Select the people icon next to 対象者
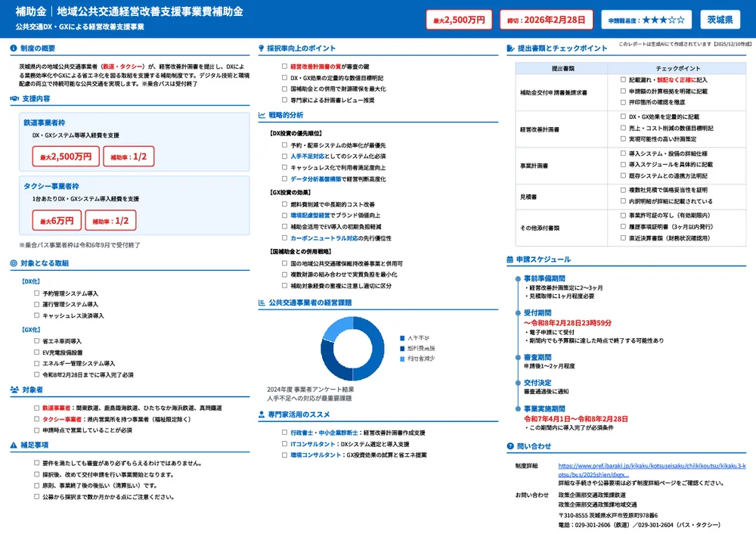The height and width of the screenshot is (534, 756). [14, 389]
